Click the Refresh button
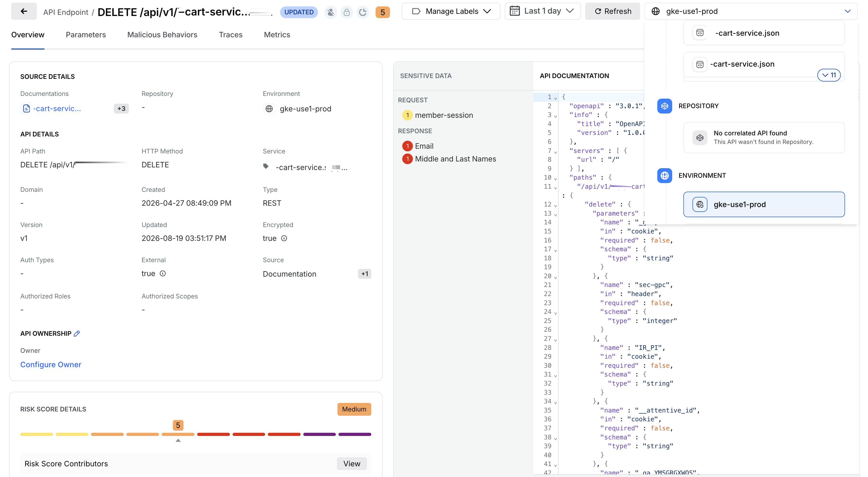 click(612, 11)
